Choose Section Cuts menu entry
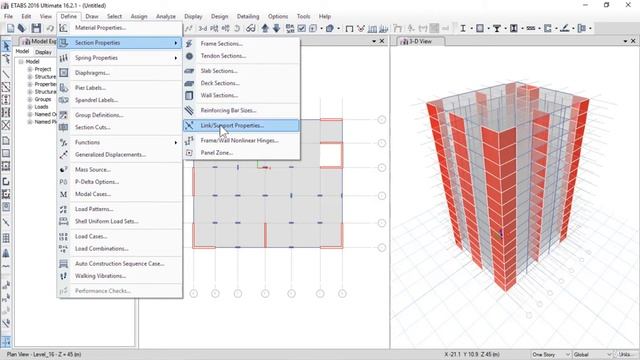The width and height of the screenshot is (640, 360). click(x=120, y=127)
